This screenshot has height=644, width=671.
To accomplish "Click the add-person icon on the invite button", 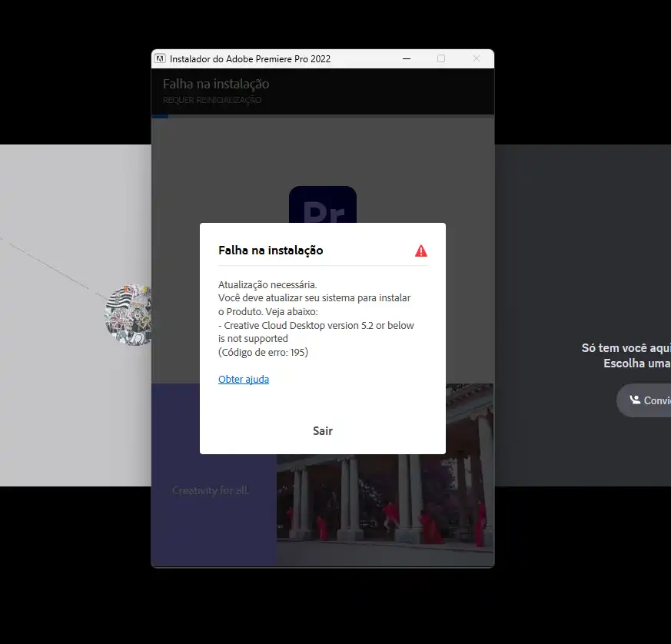I will (635, 400).
